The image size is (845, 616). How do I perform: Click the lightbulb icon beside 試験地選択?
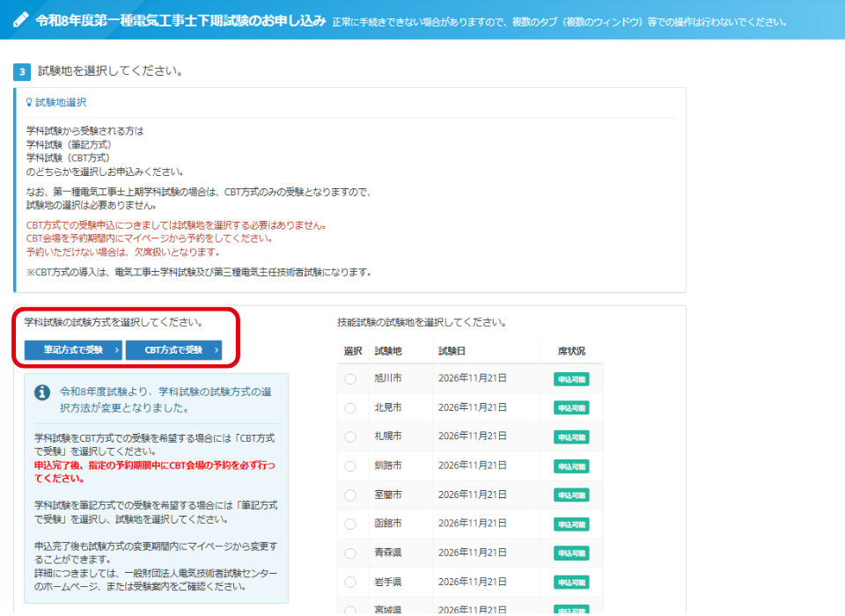tap(29, 102)
